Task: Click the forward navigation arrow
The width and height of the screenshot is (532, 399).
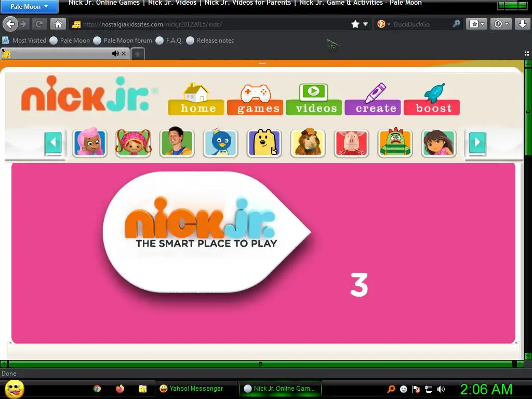Action: (x=24, y=24)
